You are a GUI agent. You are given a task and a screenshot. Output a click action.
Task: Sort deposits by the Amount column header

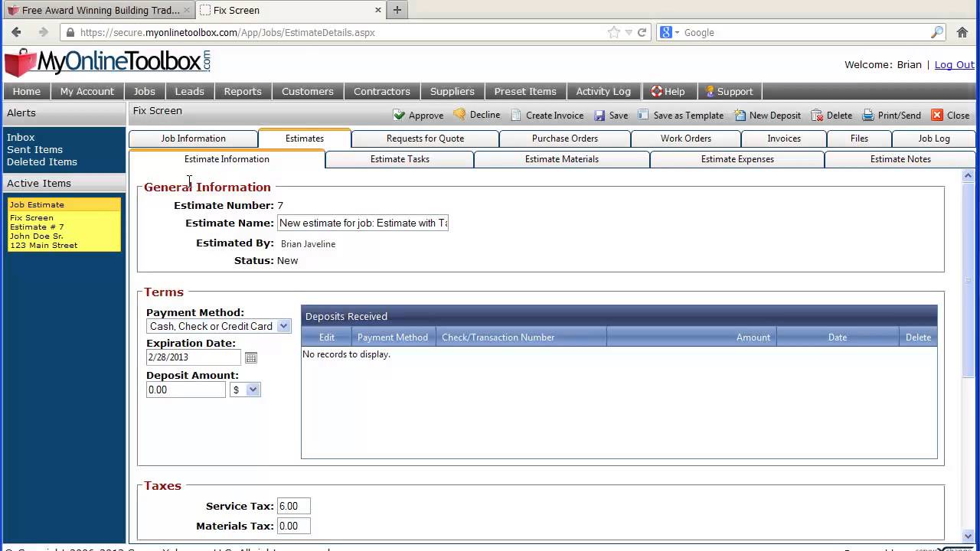(753, 337)
